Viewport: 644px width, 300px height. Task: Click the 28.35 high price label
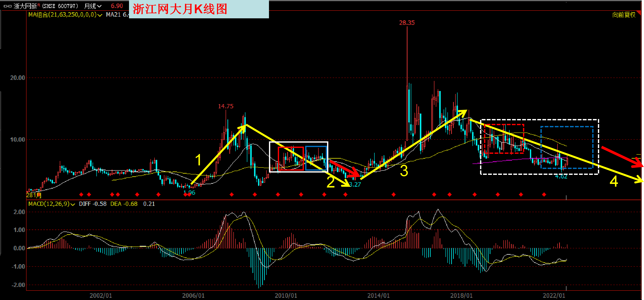click(x=407, y=23)
